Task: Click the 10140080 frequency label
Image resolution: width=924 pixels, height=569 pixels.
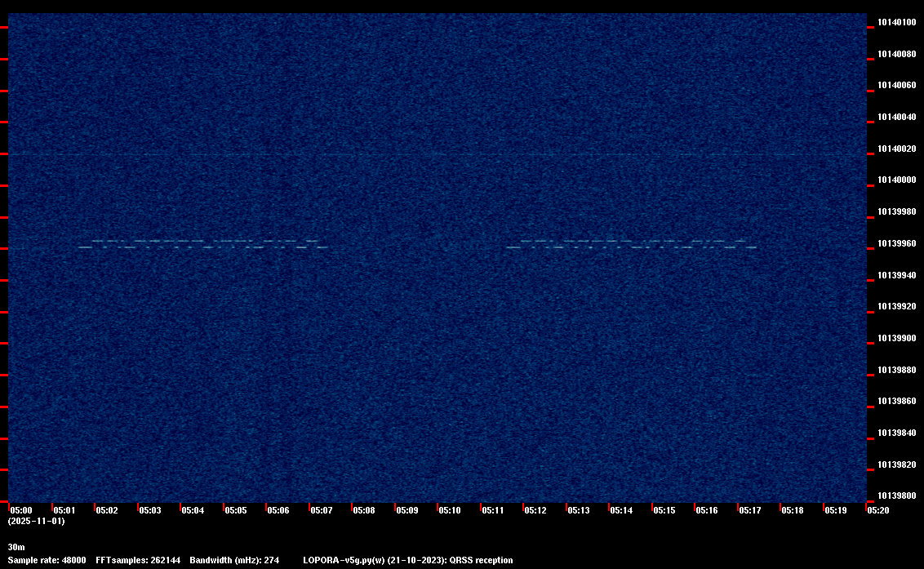Action: pyautogui.click(x=897, y=54)
